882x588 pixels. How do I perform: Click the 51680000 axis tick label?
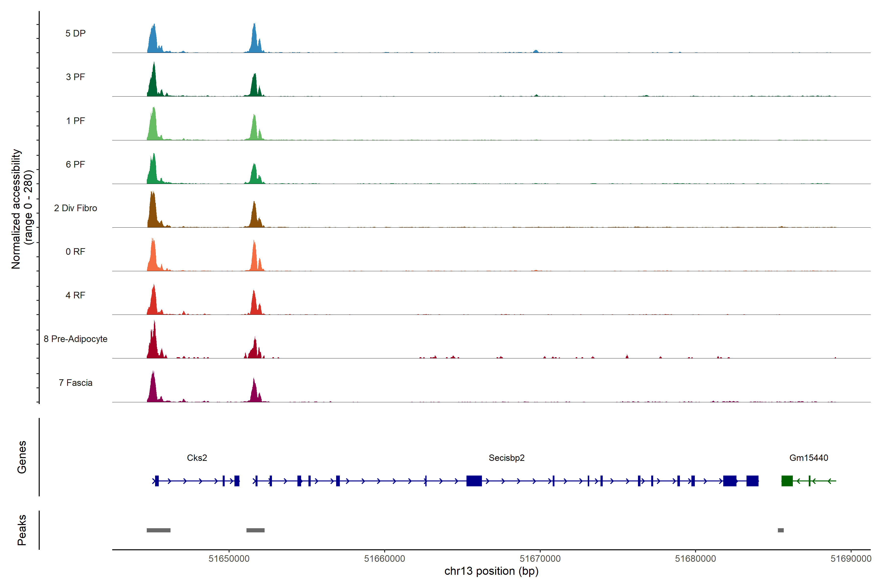coord(695,559)
